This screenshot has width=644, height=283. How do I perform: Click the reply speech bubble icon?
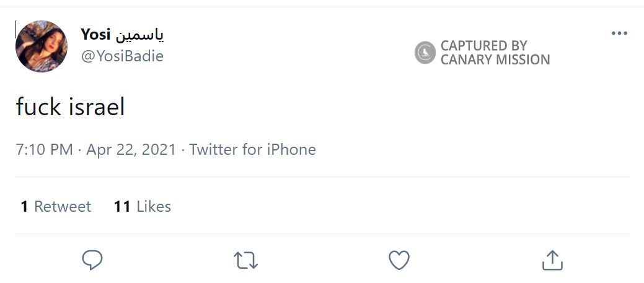(x=92, y=259)
